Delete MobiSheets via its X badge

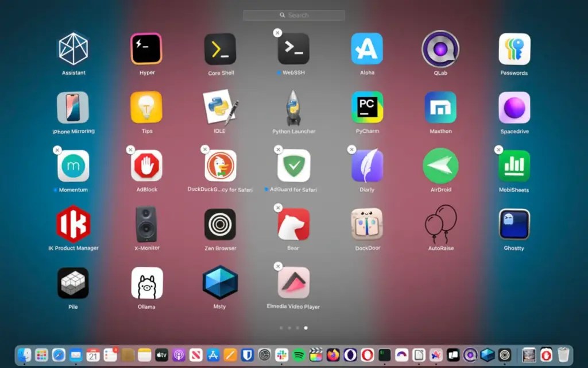(x=498, y=150)
